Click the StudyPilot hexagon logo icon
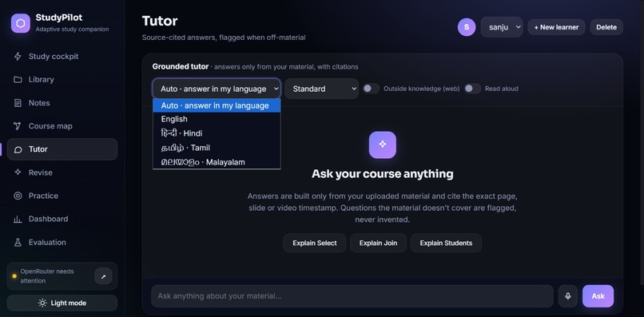644x317 pixels. [x=21, y=23]
